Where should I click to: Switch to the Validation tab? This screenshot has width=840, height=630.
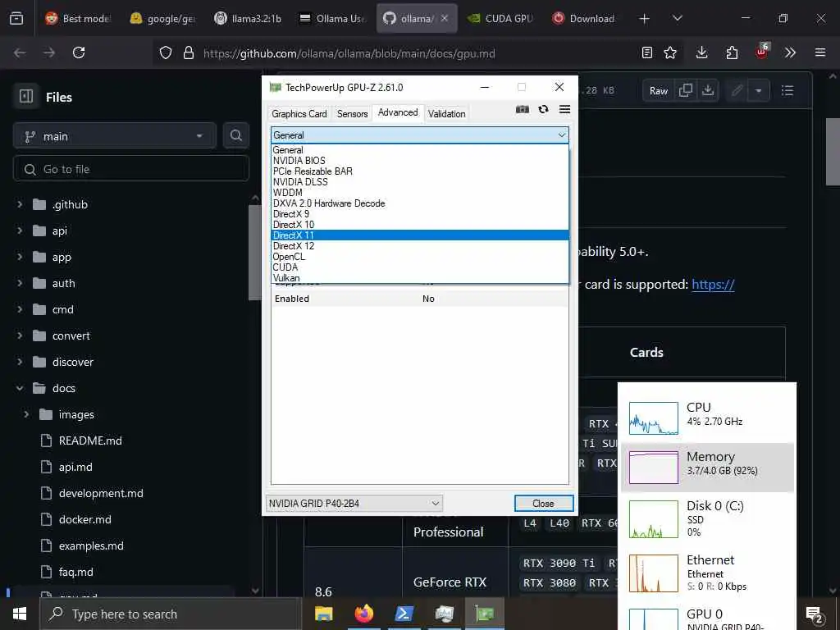[446, 113]
